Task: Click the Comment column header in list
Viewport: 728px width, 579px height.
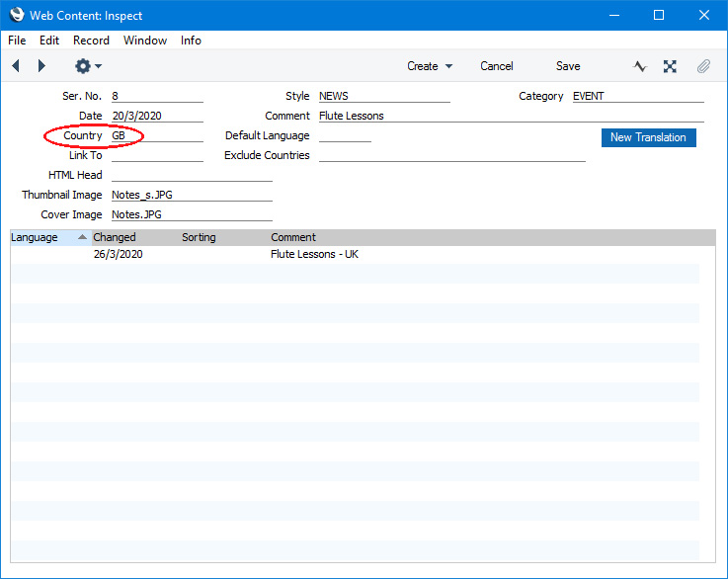Action: click(x=293, y=237)
